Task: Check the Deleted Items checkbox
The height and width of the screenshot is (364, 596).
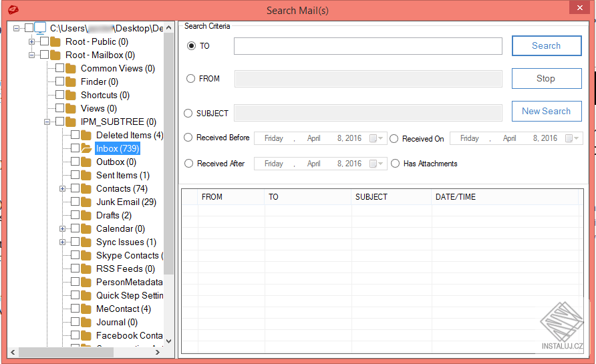Action: pos(76,134)
